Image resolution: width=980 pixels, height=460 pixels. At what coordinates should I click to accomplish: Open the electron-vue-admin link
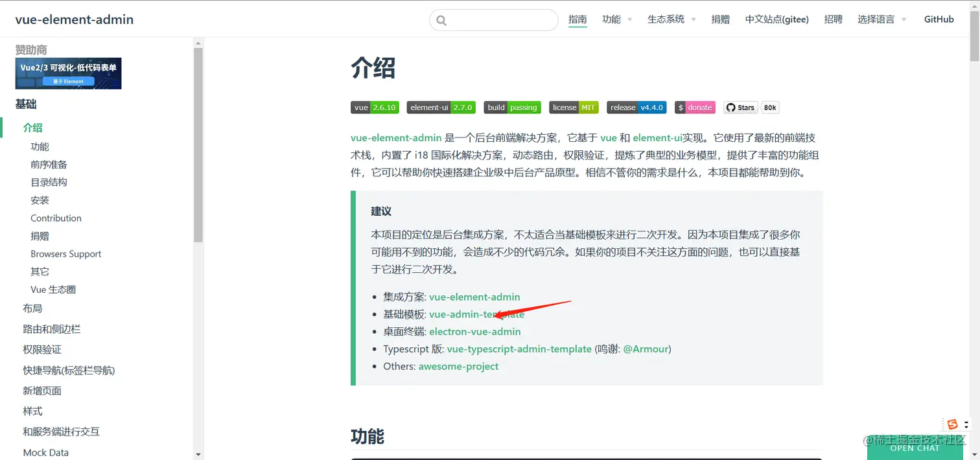coord(475,332)
